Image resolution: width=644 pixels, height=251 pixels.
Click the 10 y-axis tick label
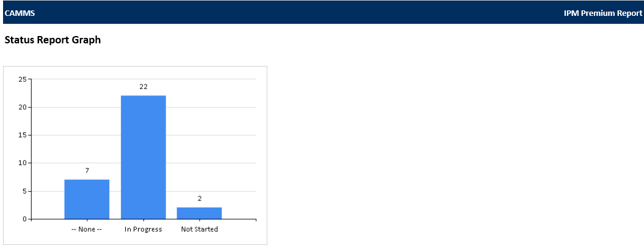pyautogui.click(x=23, y=163)
